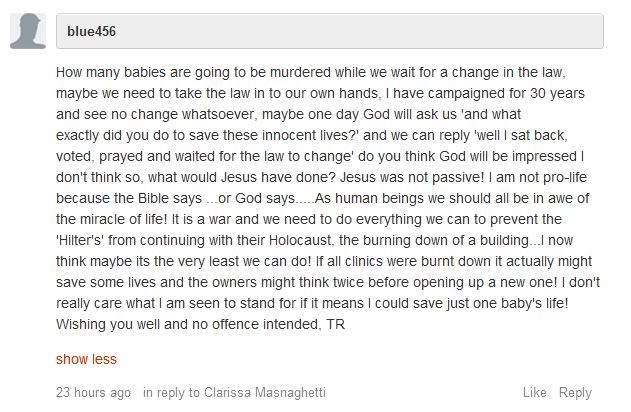Collapse the comment with show less
Viewport: 631px width, 412px height.
pos(86,360)
